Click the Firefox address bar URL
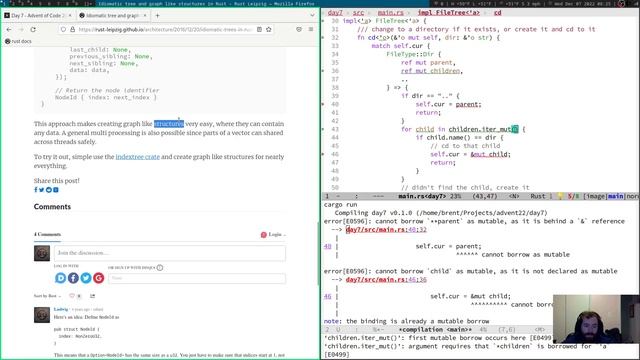The height and width of the screenshot is (360, 640). pos(165,29)
